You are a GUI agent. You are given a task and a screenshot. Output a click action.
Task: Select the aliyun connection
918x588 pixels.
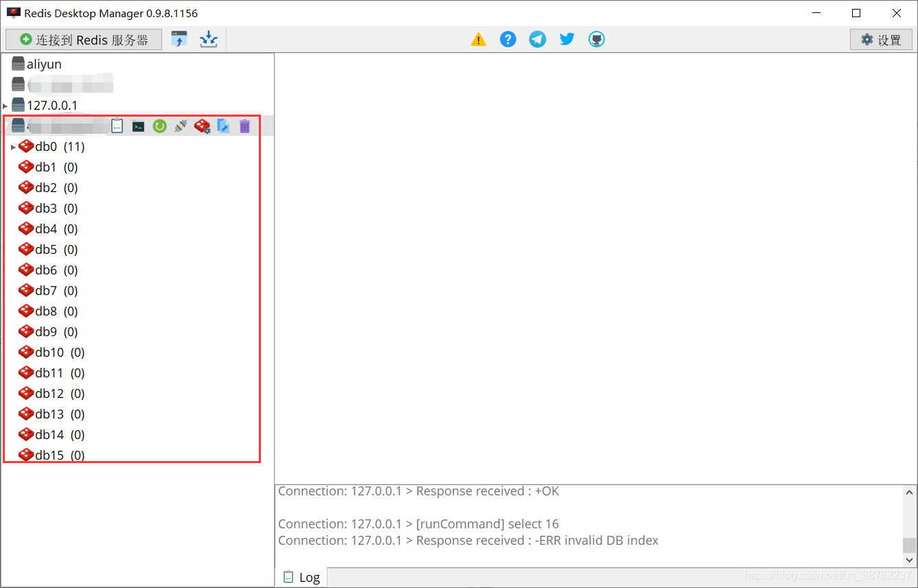(44, 64)
